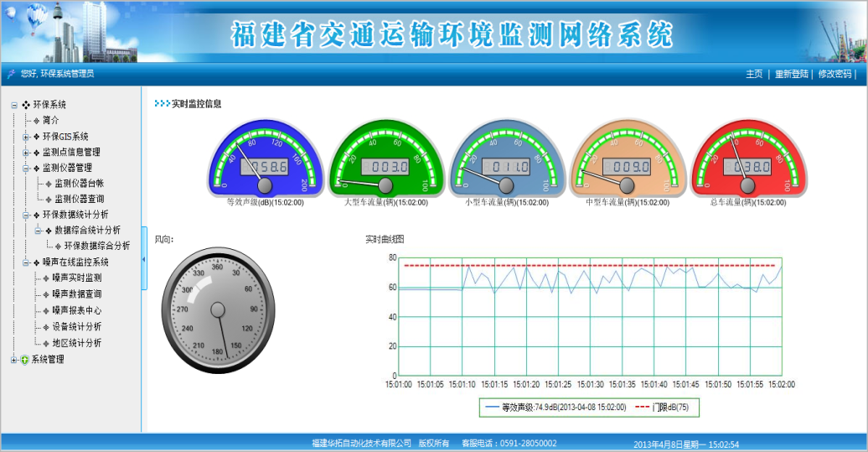868x452 pixels.
Task: Select the 监测仪器管理 tree label
Action: 68,168
